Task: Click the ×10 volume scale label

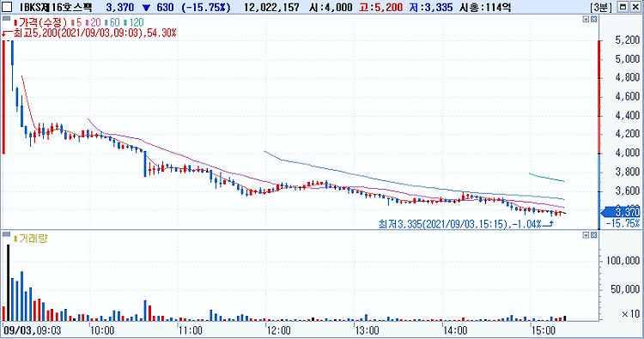Action: pyautogui.click(x=630, y=314)
